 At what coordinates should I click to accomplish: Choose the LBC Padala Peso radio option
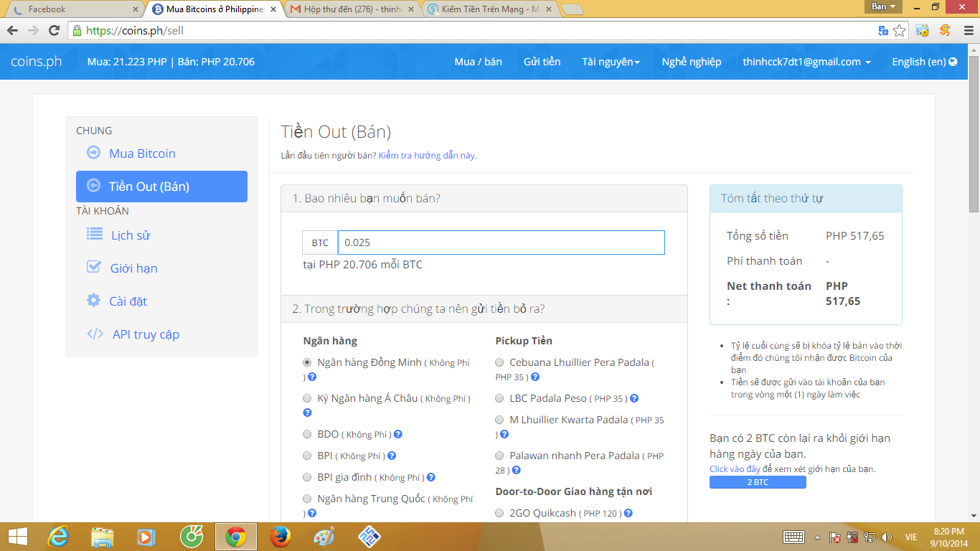coord(500,398)
